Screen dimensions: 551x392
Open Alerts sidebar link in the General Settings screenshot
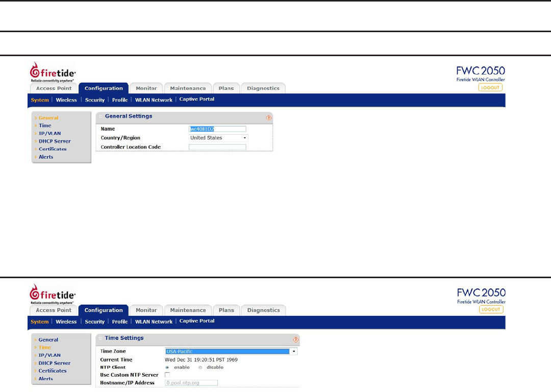46,157
